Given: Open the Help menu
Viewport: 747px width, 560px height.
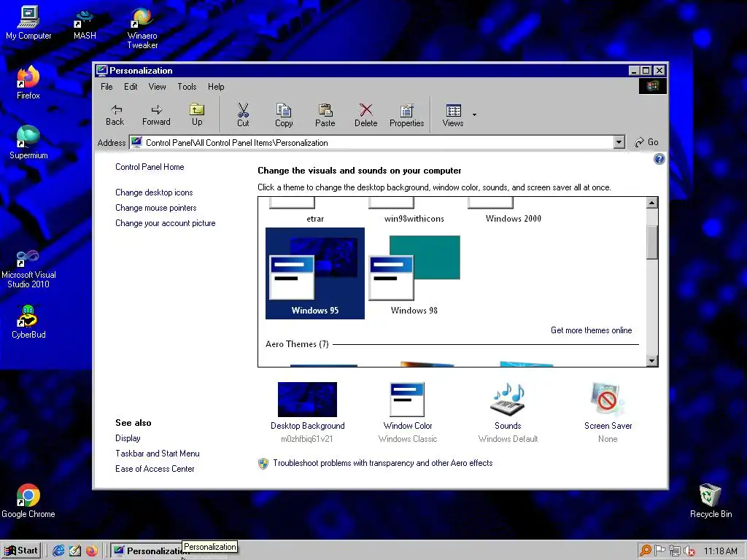Looking at the screenshot, I should 216,87.
